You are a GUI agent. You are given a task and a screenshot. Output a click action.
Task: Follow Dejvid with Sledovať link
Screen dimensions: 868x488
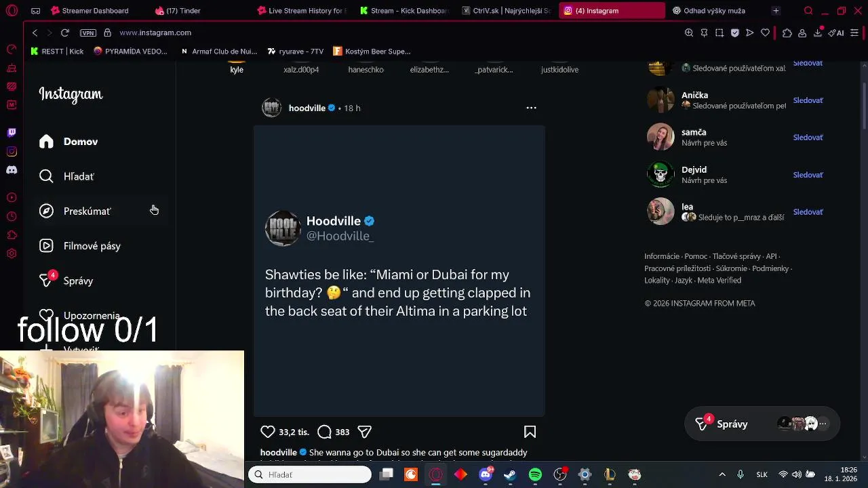(808, 175)
